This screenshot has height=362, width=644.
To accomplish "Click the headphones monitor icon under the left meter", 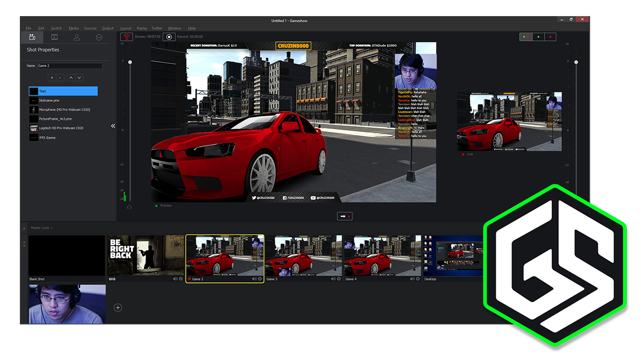I will (x=129, y=207).
